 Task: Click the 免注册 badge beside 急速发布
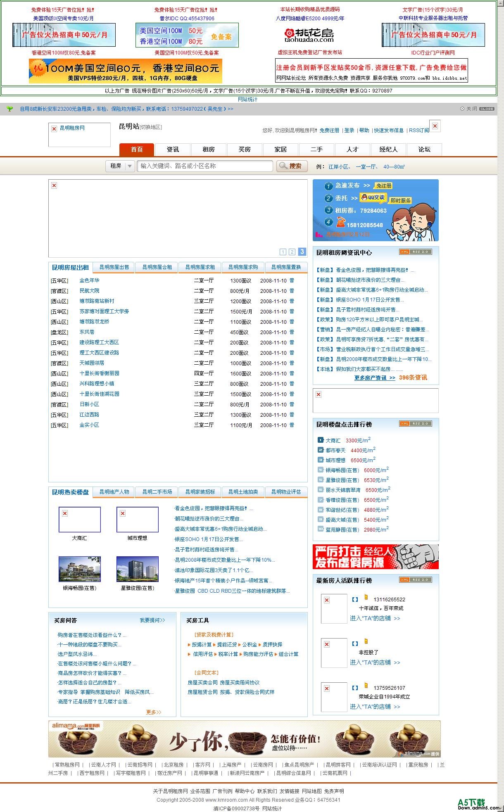(383, 186)
